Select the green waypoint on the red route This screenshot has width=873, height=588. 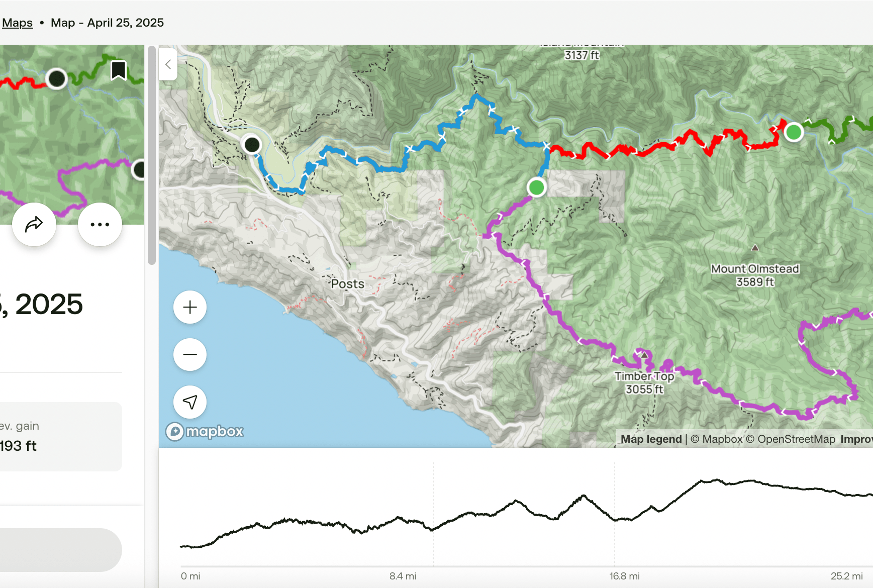(x=794, y=132)
